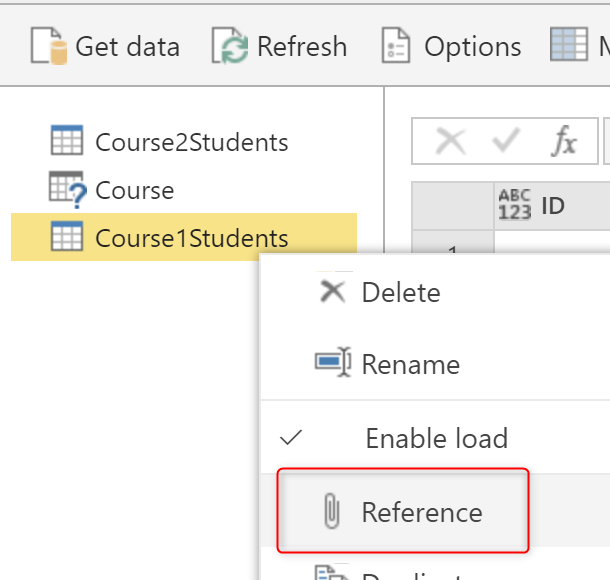Select the Course2Students query
The image size is (610, 580).
(190, 142)
